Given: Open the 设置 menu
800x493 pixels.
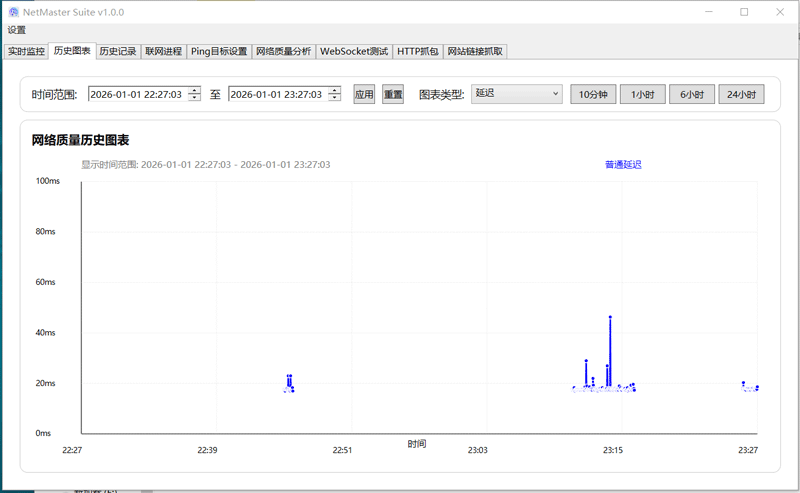Looking at the screenshot, I should pyautogui.click(x=17, y=30).
